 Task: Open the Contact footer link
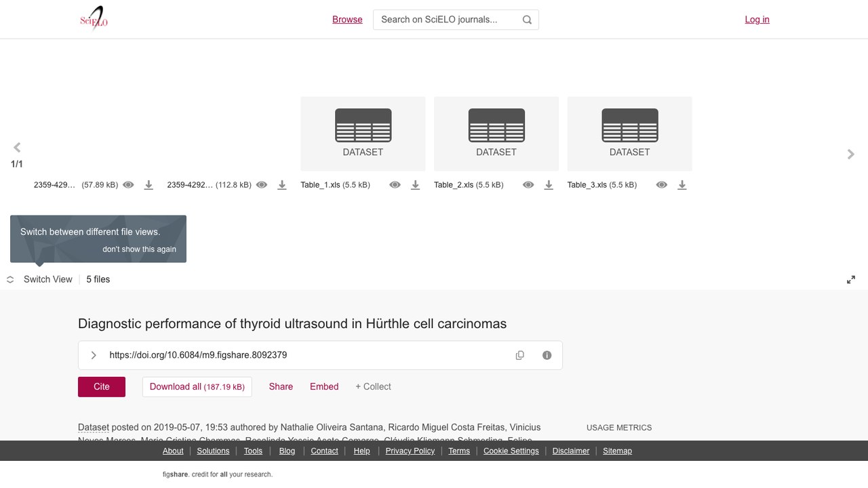pyautogui.click(x=324, y=451)
